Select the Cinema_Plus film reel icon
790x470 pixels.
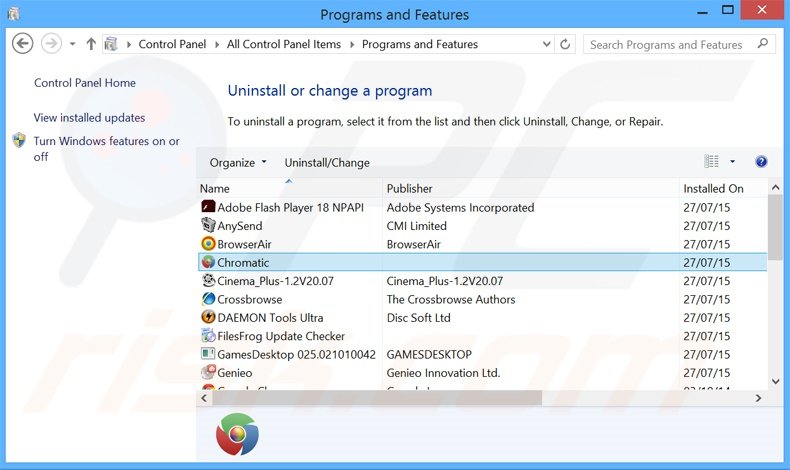208,281
